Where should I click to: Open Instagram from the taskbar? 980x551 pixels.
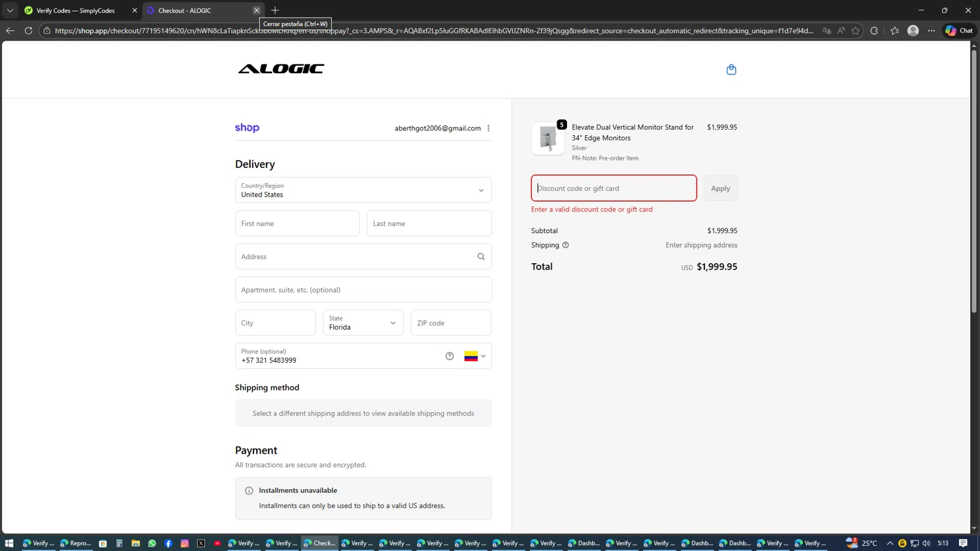click(x=185, y=543)
